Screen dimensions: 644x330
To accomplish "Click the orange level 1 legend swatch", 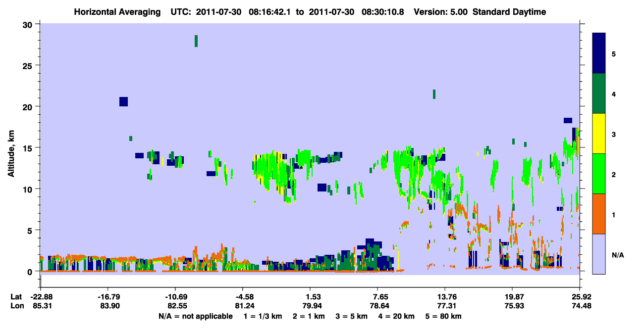I will (x=599, y=214).
